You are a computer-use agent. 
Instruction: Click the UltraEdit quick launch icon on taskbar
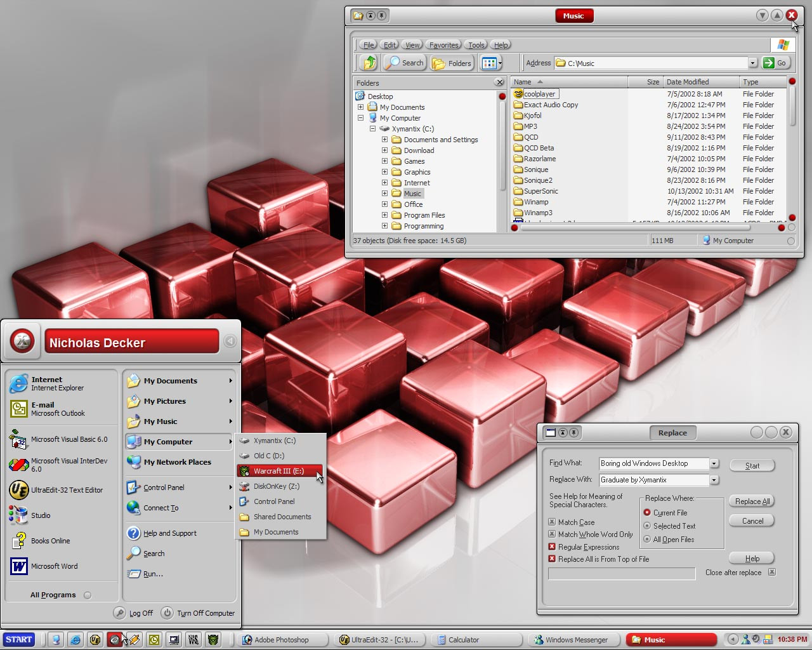coord(95,640)
